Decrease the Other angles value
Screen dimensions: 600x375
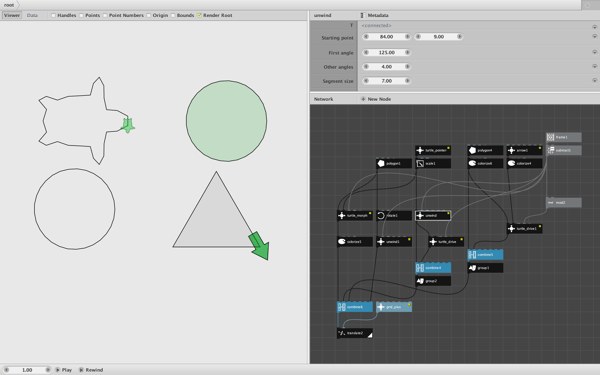point(366,67)
